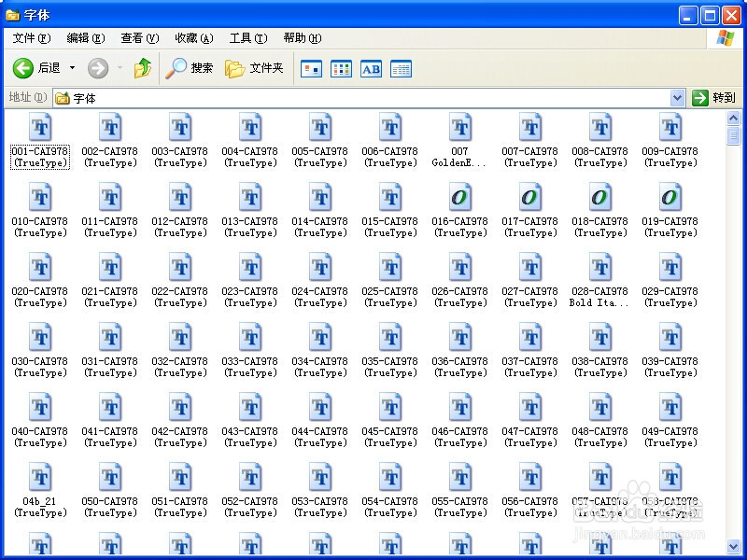
Task: Select the 056-CAI978 font icon
Action: 530,477
